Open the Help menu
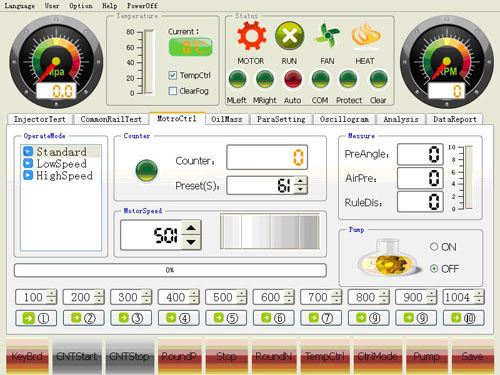 pyautogui.click(x=110, y=6)
